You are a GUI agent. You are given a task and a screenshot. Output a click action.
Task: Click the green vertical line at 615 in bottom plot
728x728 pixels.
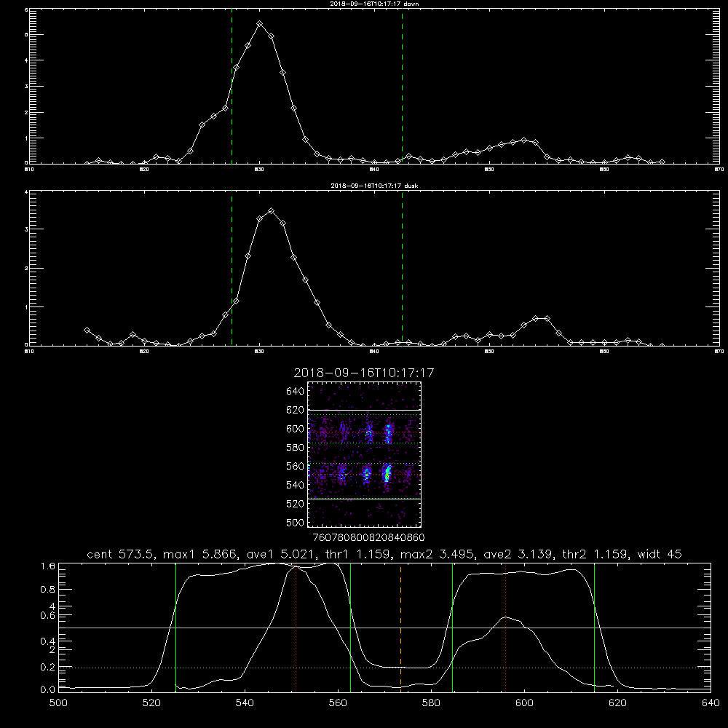594,628
